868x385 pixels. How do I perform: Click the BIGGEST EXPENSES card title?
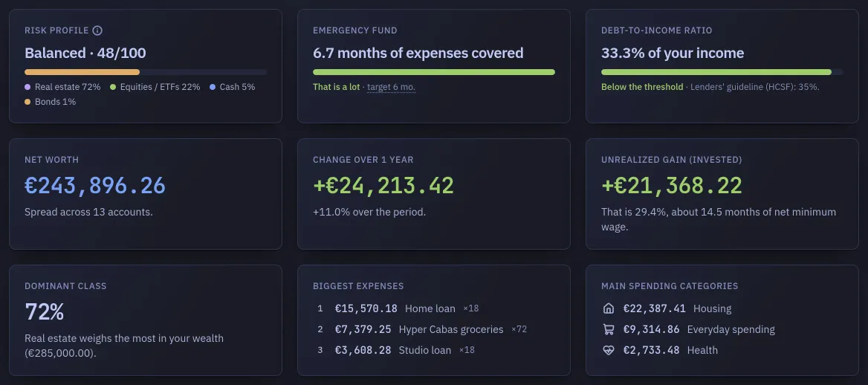pyautogui.click(x=358, y=286)
